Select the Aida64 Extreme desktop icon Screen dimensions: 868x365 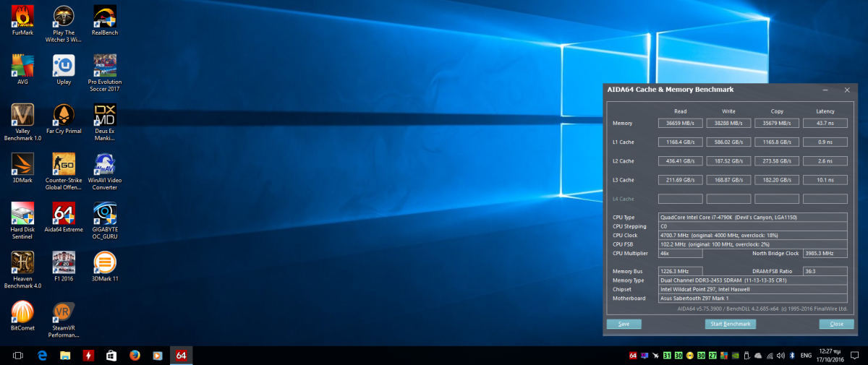(64, 218)
